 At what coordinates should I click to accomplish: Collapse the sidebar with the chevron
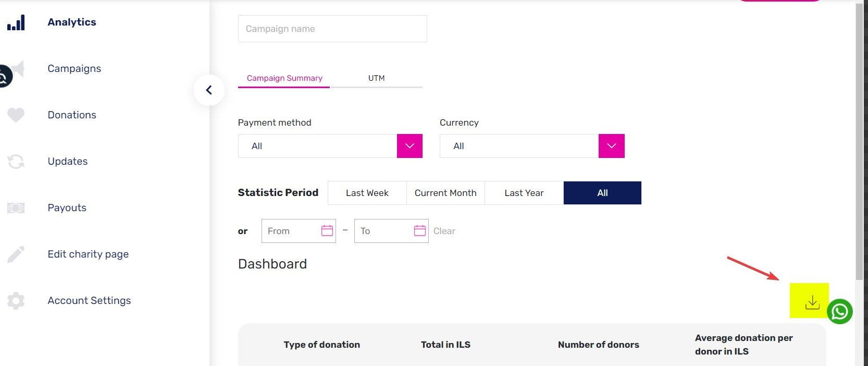pos(209,90)
